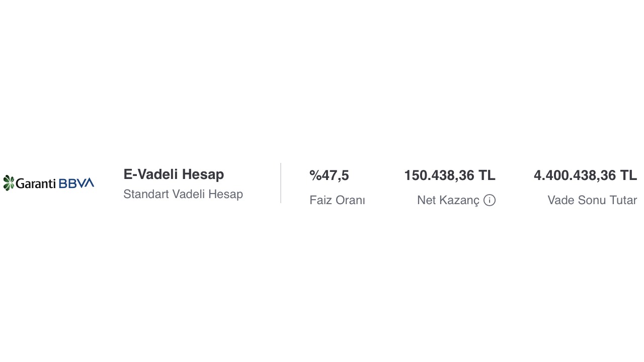Image resolution: width=644 pixels, height=362 pixels.
Task: Click the Net Kazanç label text
Action: pos(448,200)
